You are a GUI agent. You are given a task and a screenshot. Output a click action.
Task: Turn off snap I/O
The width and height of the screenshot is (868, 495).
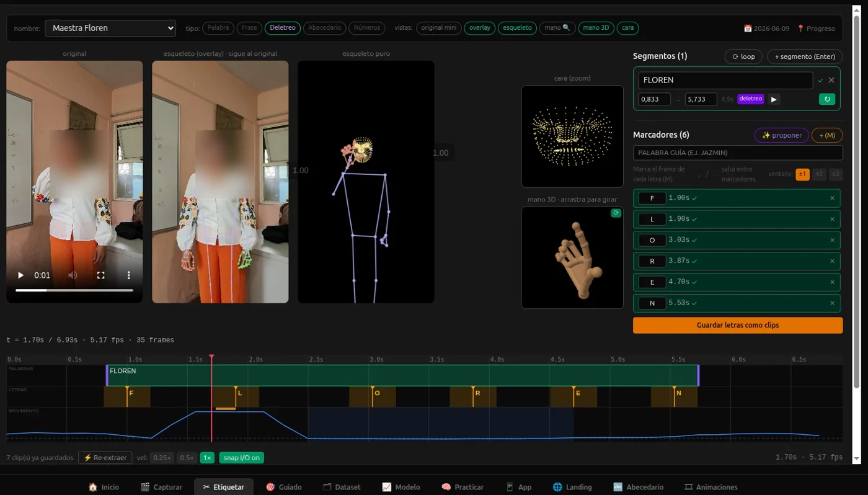[242, 458]
